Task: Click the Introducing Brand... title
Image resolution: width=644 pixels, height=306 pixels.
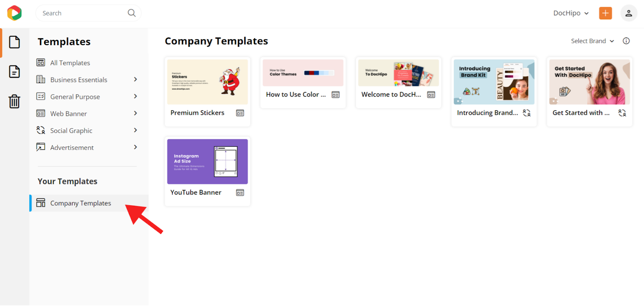Action: 487,113
